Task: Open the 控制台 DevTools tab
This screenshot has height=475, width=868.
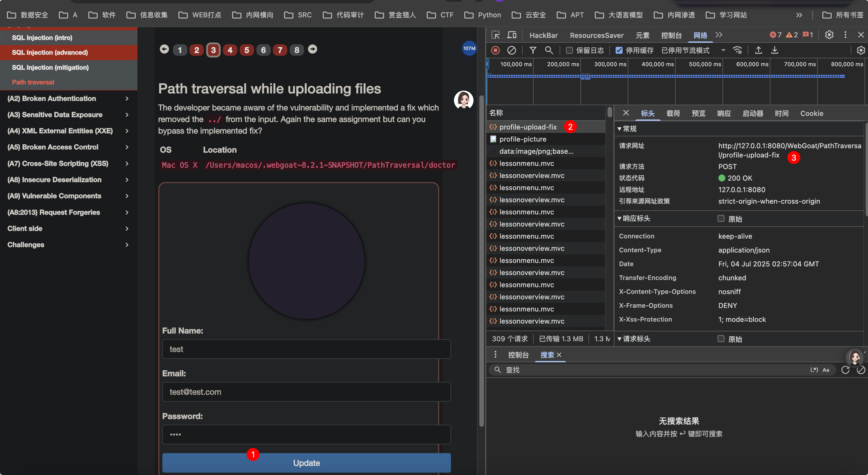Action: 671,35
